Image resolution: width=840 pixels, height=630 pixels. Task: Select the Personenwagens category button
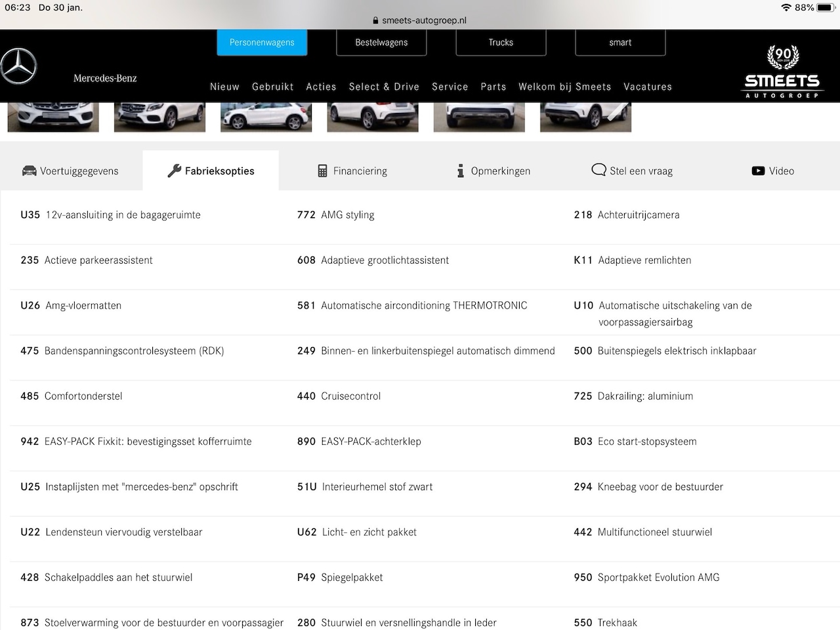262,43
